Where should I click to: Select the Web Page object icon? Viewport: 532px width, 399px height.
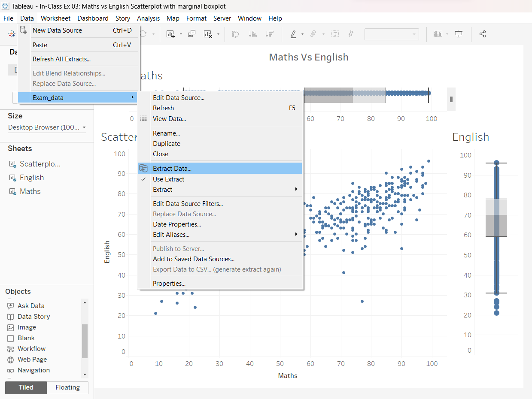pos(11,360)
